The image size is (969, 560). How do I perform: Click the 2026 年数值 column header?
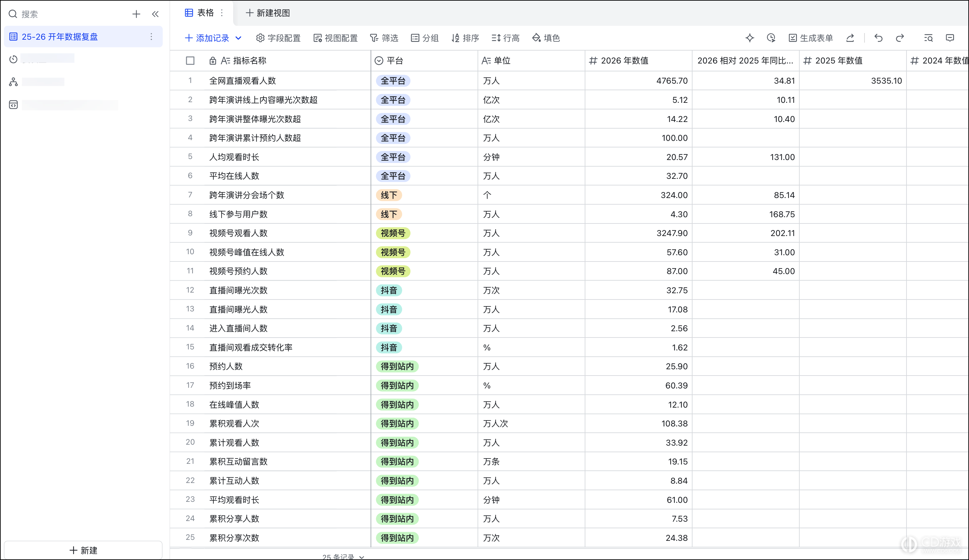coord(638,61)
